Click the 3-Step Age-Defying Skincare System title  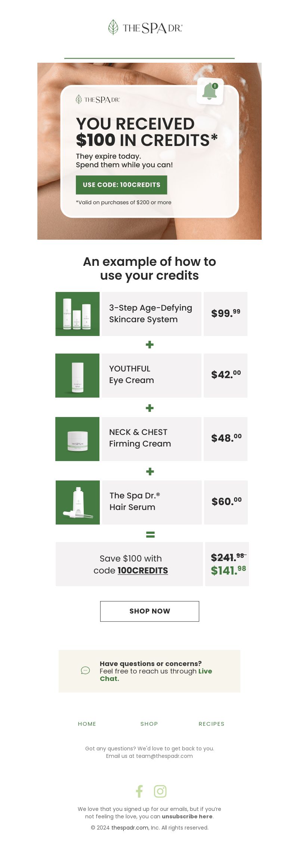pyautogui.click(x=151, y=314)
